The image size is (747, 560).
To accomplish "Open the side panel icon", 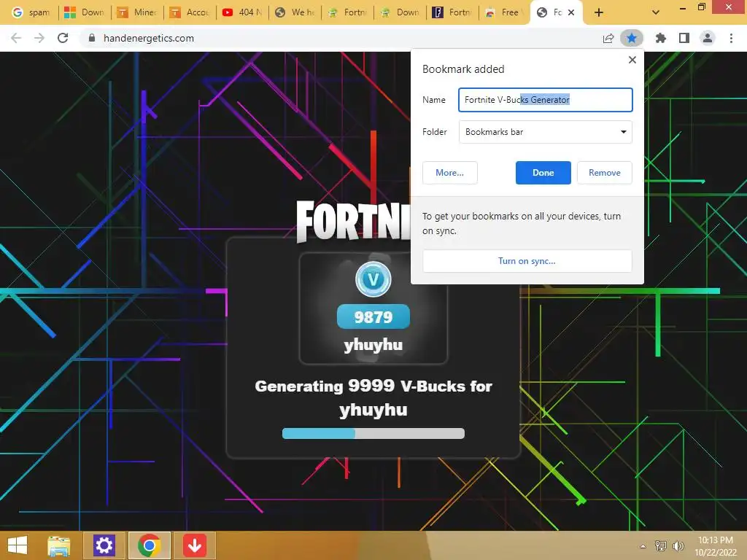I will (x=684, y=38).
